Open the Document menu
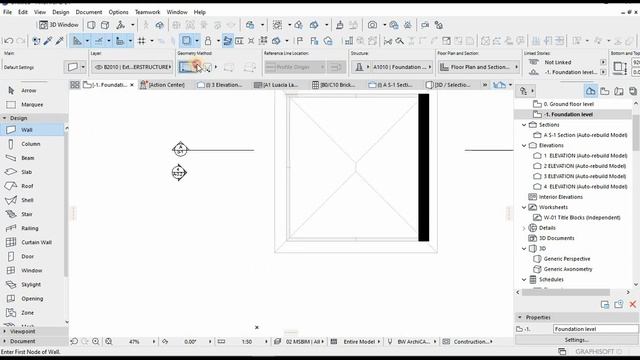 [89, 12]
